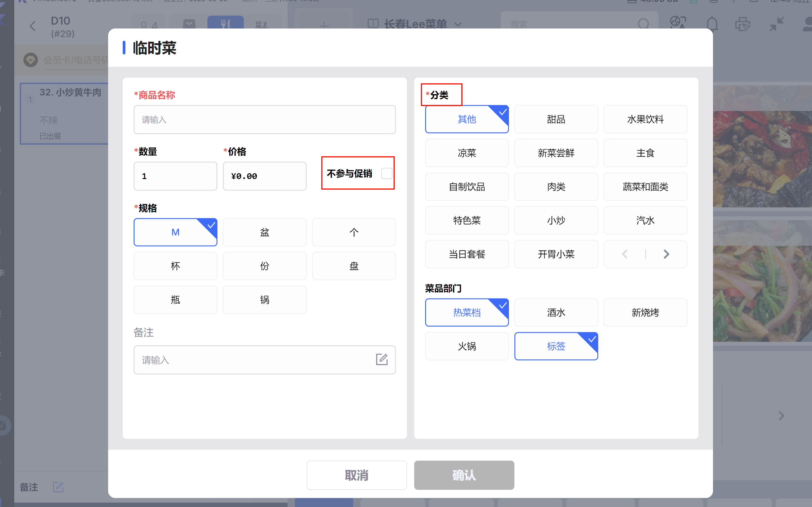
Task: Open the dine-in fork and knife tab
Action: click(225, 23)
